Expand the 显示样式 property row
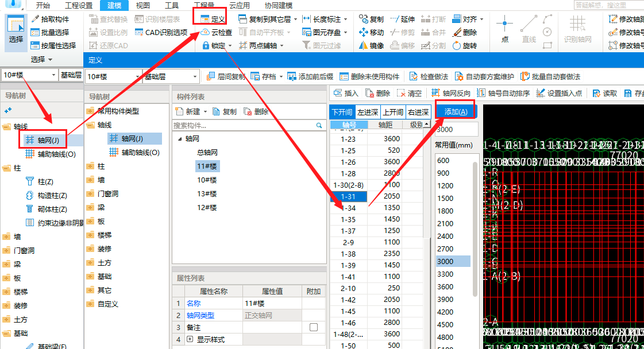Screen dimensions: 644x349 pyautogui.click(x=190, y=339)
